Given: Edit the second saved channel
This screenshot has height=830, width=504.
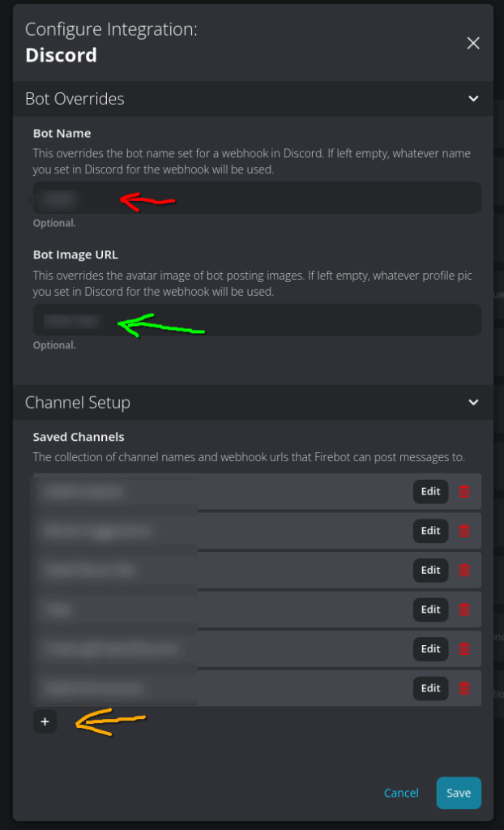Looking at the screenshot, I should [x=430, y=530].
